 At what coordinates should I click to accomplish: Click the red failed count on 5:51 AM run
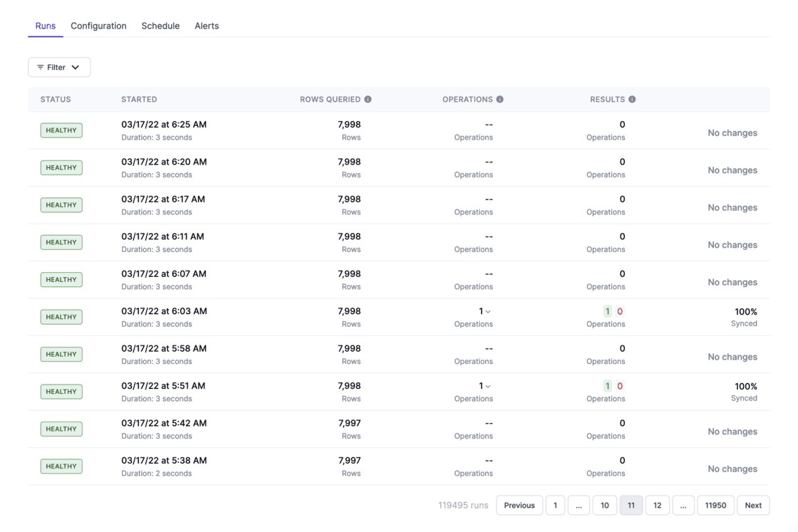pos(620,386)
